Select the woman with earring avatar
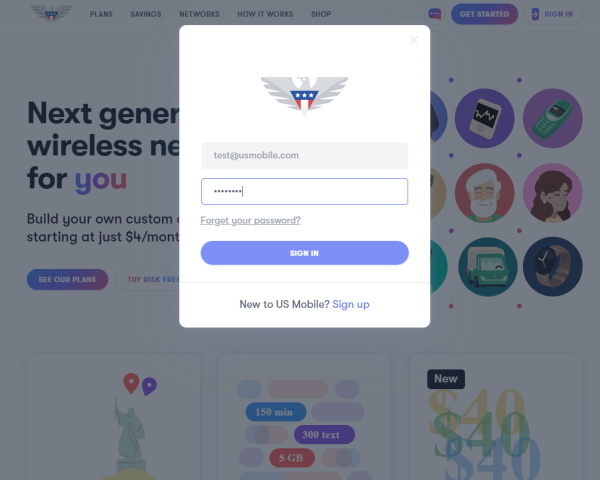This screenshot has width=600, height=480. [553, 193]
